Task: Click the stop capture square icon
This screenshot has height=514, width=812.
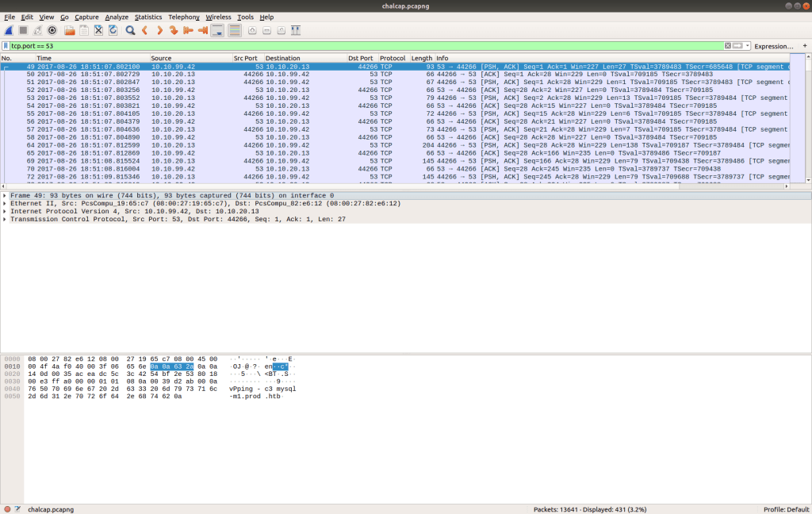Action: click(23, 31)
